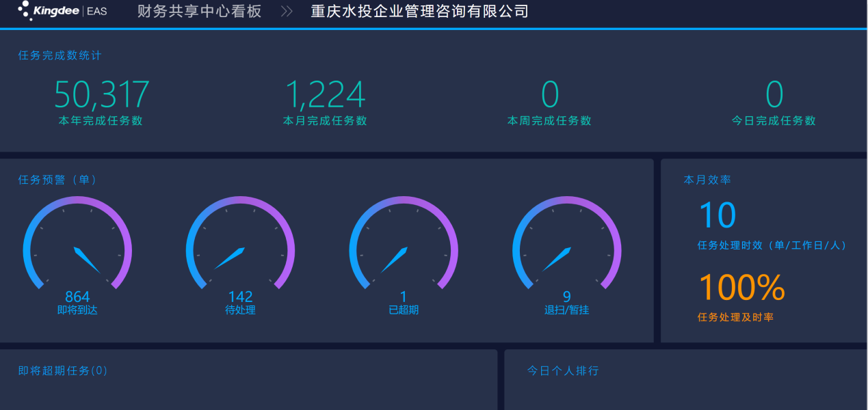Click the task efficiency value 10
The width and height of the screenshot is (868, 410).
pos(717,215)
